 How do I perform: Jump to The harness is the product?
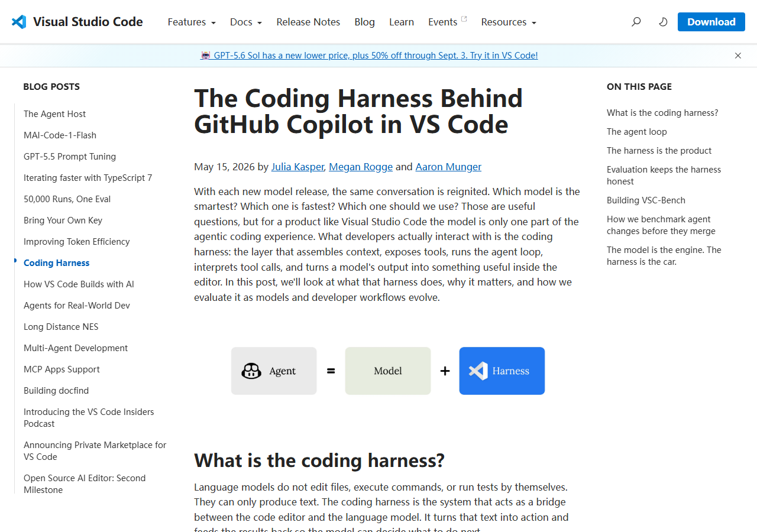click(x=659, y=151)
